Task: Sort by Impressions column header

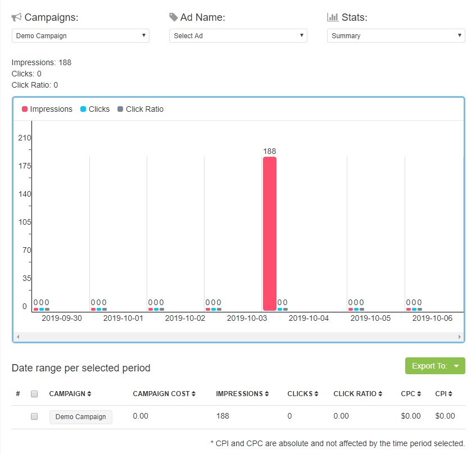Action: (x=242, y=394)
